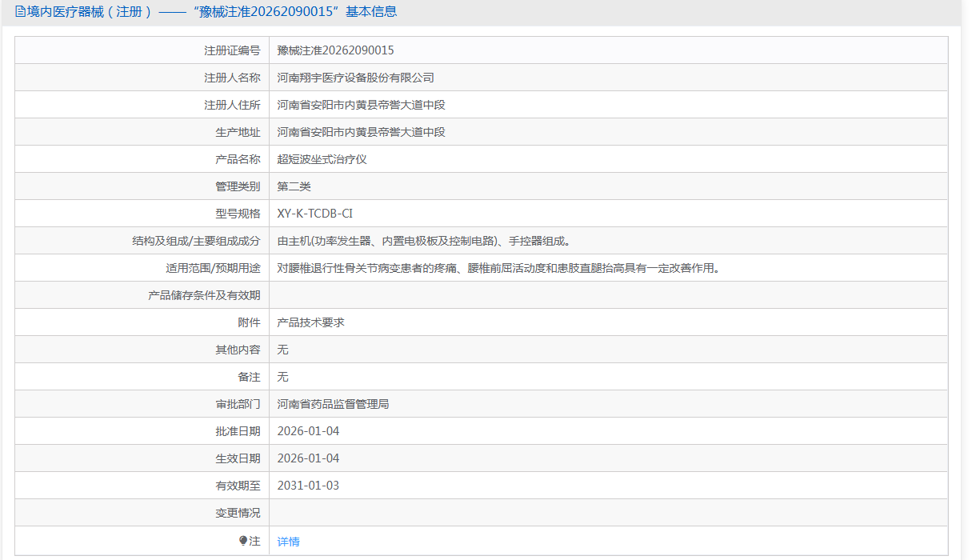This screenshot has width=972, height=560.
Task: Select the model XY-K-TCDB-CI
Action: tap(314, 214)
